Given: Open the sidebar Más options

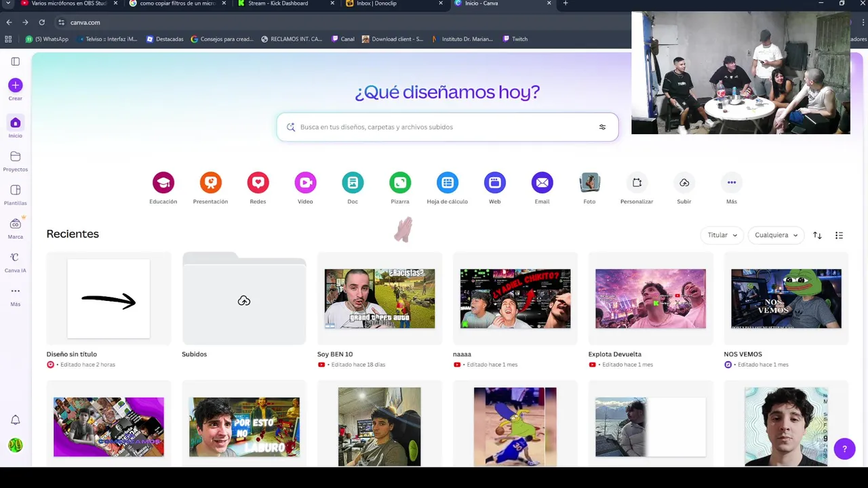Looking at the screenshot, I should pyautogui.click(x=16, y=296).
